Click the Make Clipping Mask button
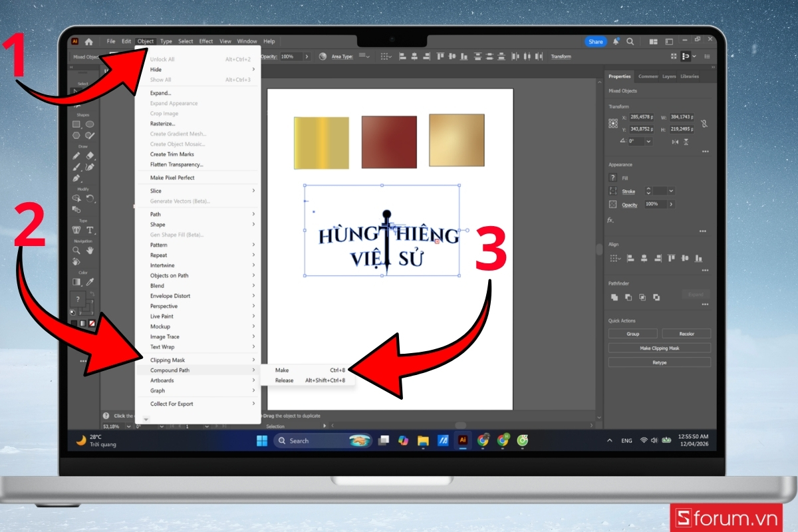Viewport: 798px width, 532px height. [659, 347]
